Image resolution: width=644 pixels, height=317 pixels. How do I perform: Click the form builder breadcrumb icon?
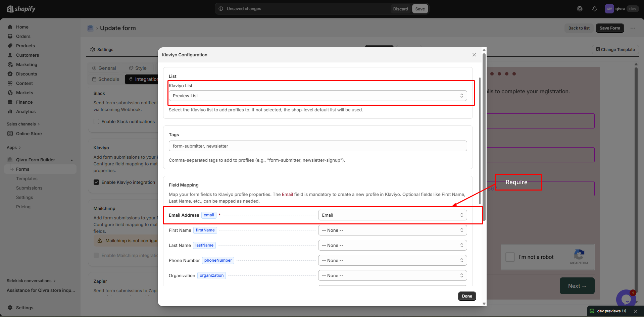click(90, 28)
